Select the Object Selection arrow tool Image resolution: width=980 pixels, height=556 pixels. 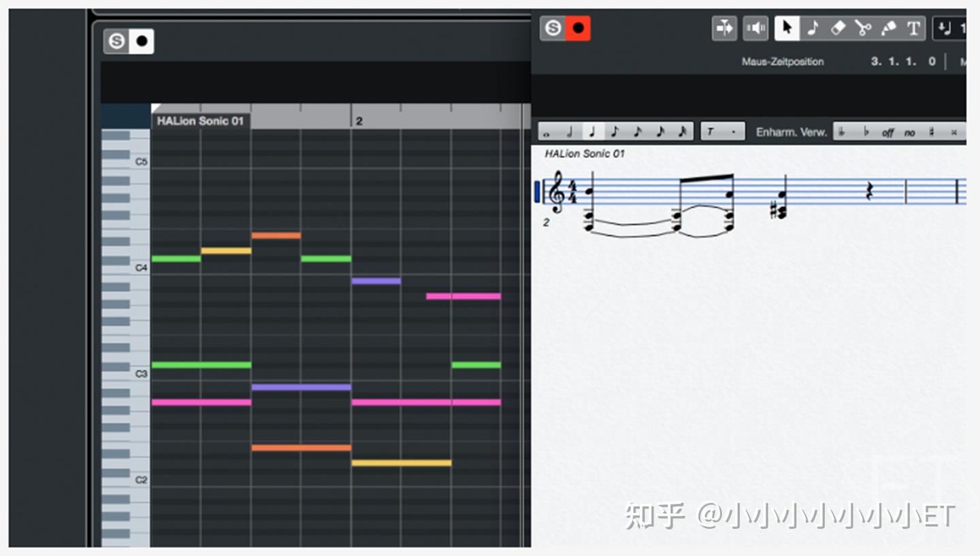click(x=786, y=28)
